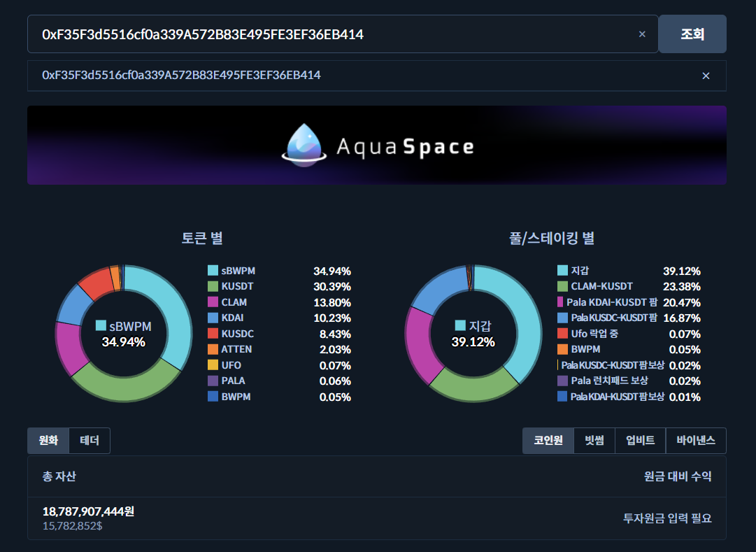The height and width of the screenshot is (552, 756).
Task: Click Pala KUSDC-KUSDT 팜 보상 label
Action: [x=613, y=365]
